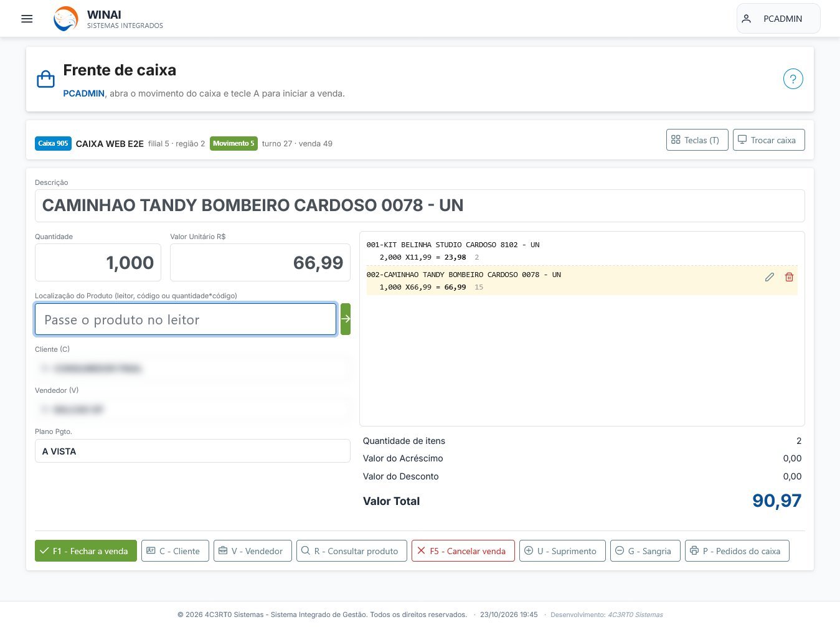Viewport: 840px width, 627px height.
Task: Click the C - Cliente button
Action: pos(175,551)
